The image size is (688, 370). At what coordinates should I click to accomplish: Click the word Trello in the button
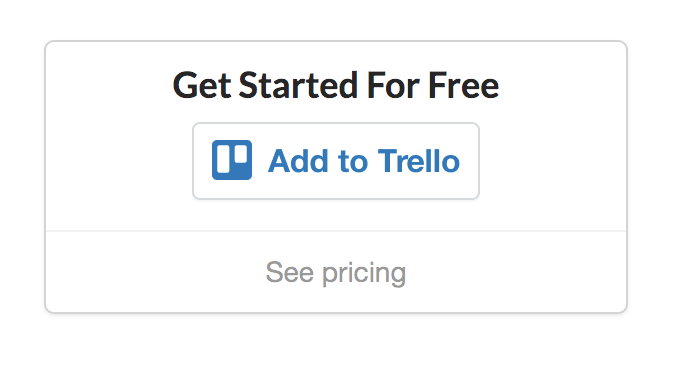419,161
